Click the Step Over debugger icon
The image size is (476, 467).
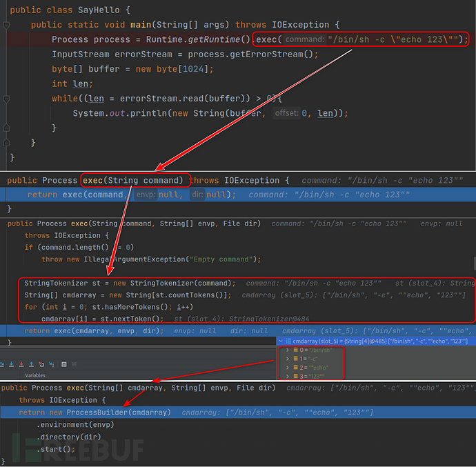(x=3, y=364)
